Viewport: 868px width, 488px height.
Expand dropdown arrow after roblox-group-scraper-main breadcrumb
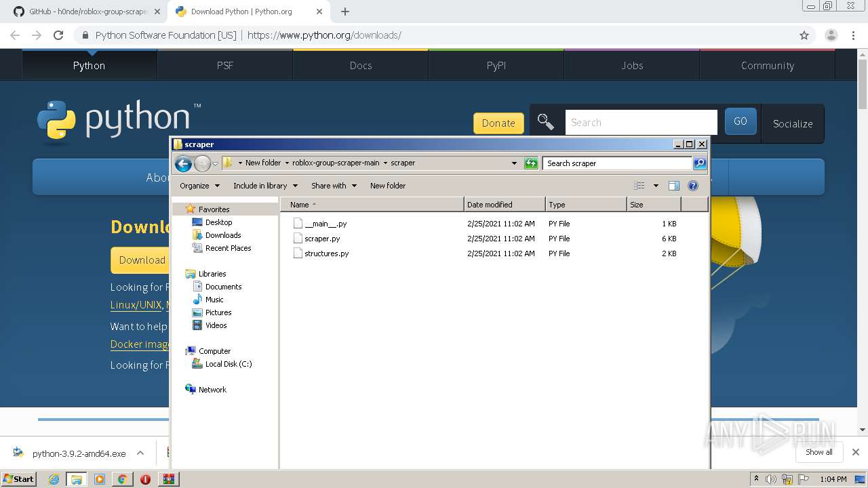(385, 163)
